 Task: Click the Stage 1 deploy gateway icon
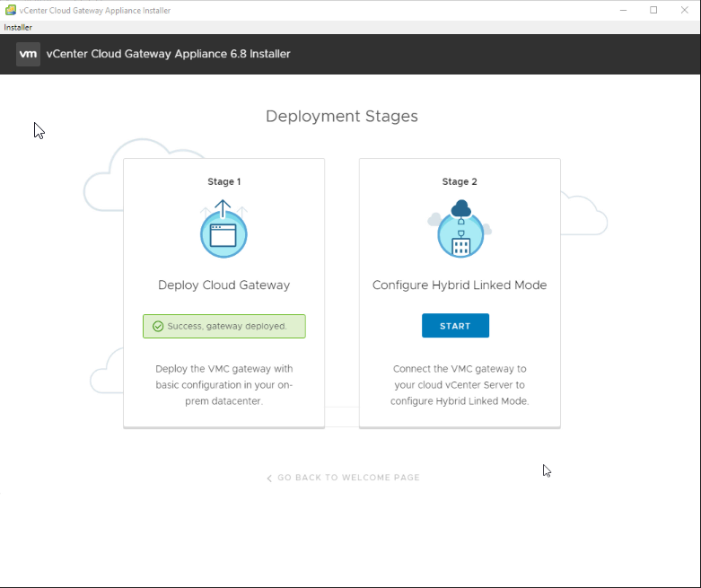[223, 229]
